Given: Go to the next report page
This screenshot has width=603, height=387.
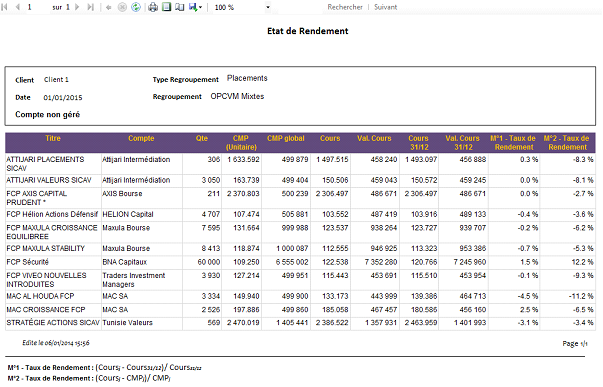Looking at the screenshot, I should tap(77, 7).
